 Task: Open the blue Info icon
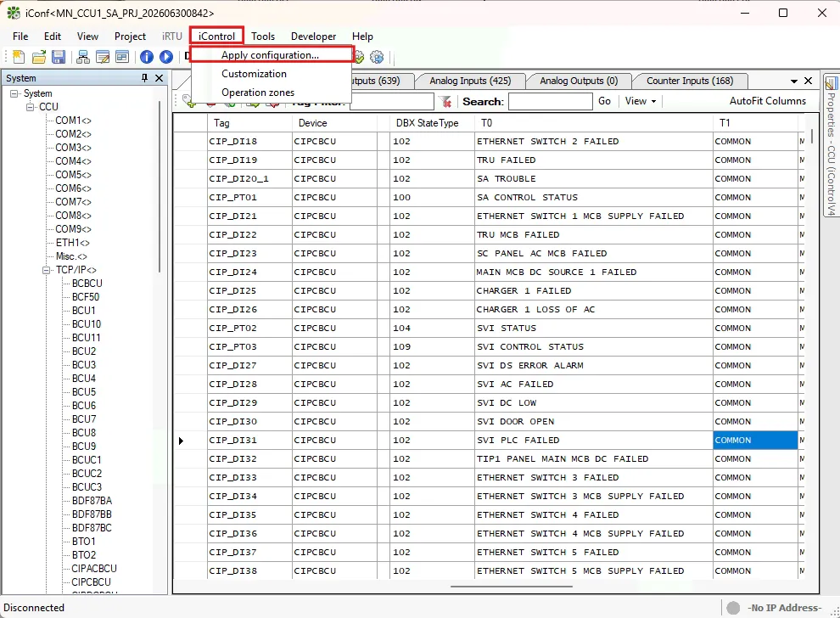(x=146, y=57)
